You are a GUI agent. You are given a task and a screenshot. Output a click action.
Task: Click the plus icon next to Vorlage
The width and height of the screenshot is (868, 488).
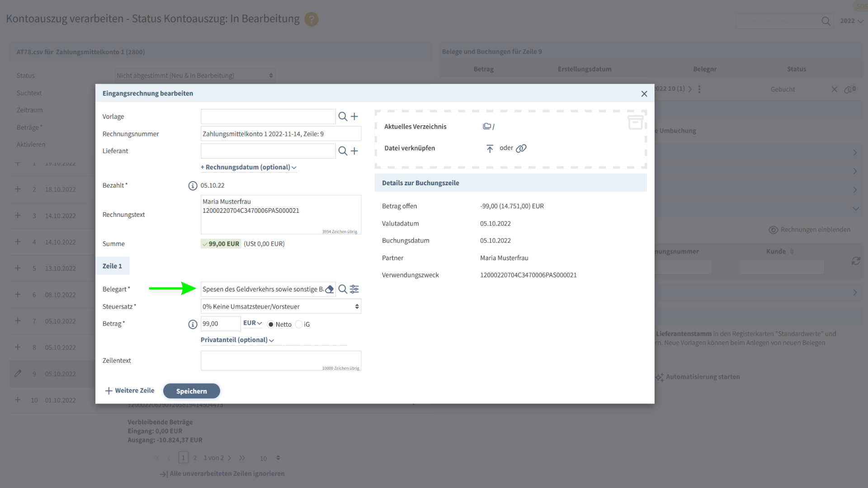(x=354, y=117)
